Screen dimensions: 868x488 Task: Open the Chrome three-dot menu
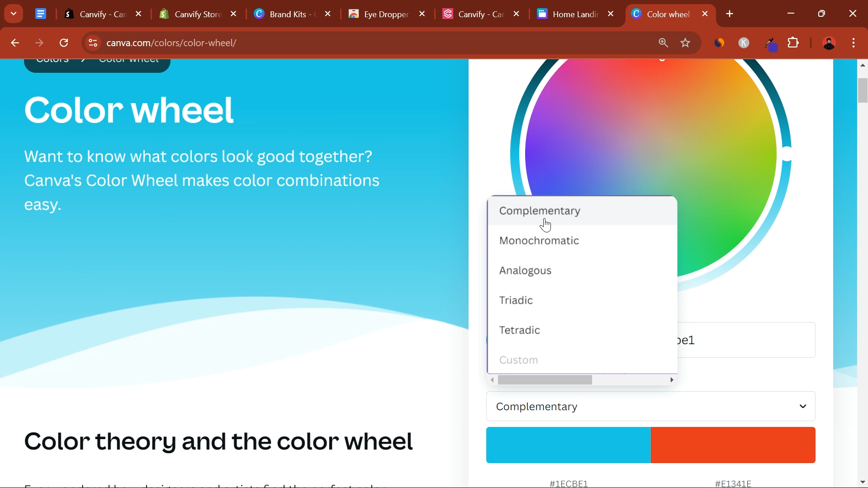point(854,43)
